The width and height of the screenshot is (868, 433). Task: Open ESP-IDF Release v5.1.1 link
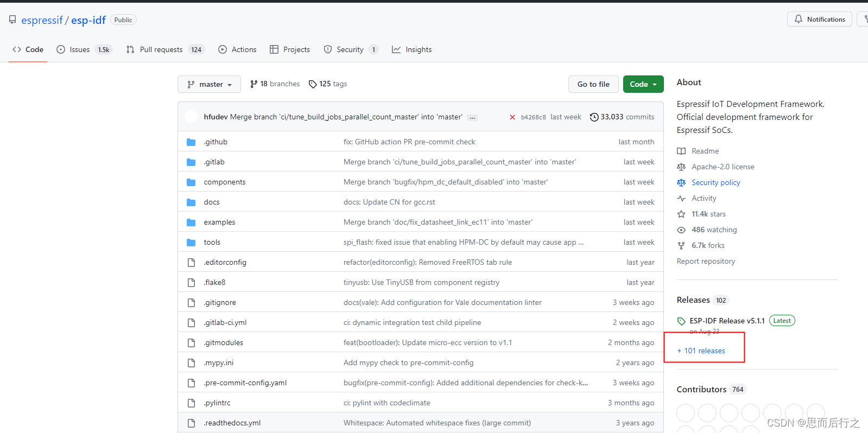tap(727, 321)
